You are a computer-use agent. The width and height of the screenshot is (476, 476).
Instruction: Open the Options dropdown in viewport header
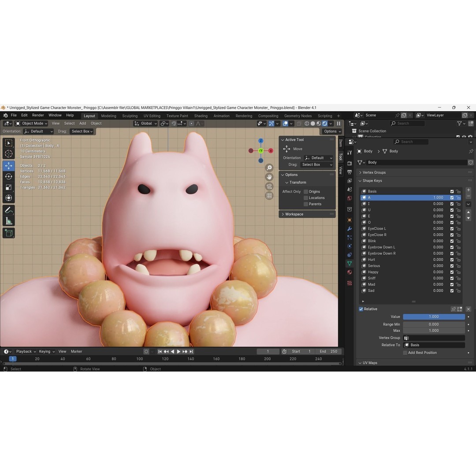(332, 131)
